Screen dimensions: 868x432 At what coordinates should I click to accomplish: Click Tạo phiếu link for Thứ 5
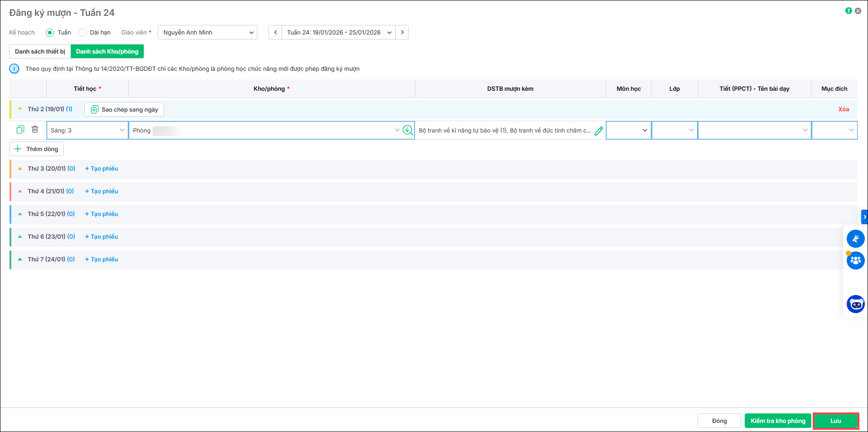click(x=102, y=214)
